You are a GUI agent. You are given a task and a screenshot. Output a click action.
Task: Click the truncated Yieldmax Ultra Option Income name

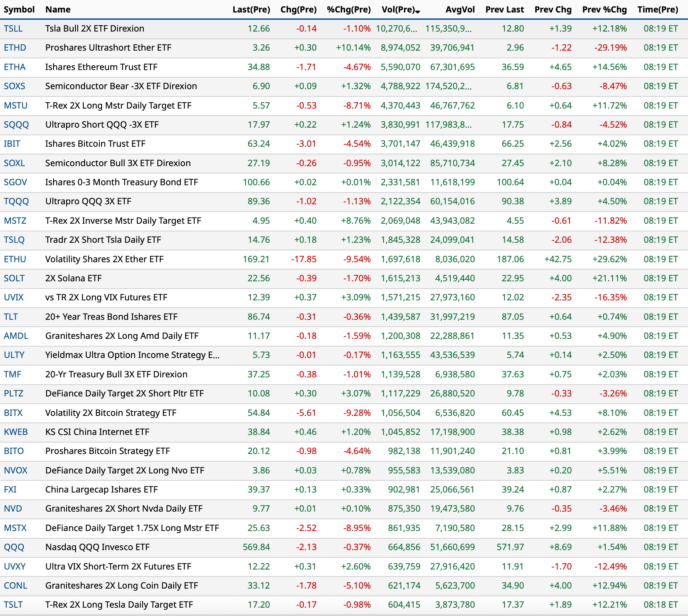[x=132, y=355]
